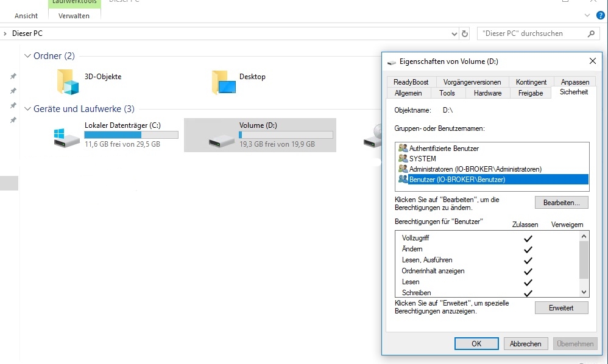Select the Sicherheit tab
The image size is (608, 364).
(574, 92)
